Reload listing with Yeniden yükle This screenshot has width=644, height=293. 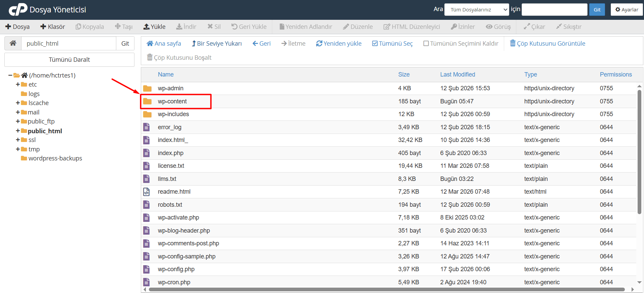pos(339,43)
